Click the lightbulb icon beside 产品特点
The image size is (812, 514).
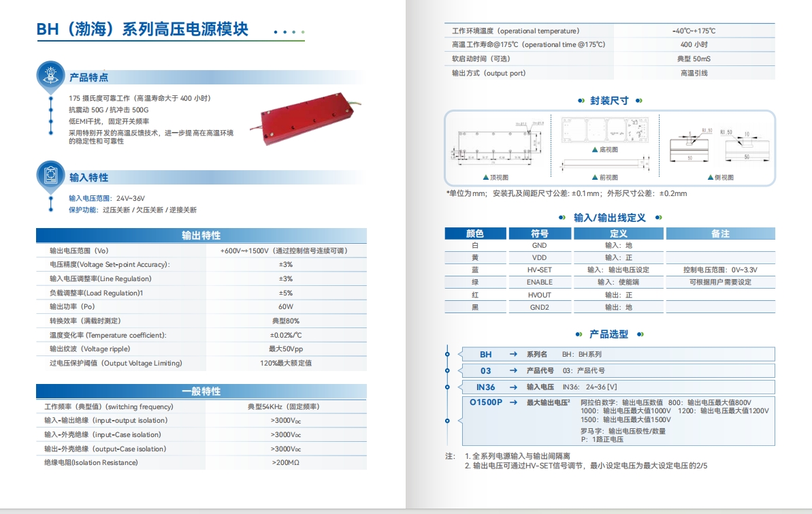pyautogui.click(x=50, y=74)
